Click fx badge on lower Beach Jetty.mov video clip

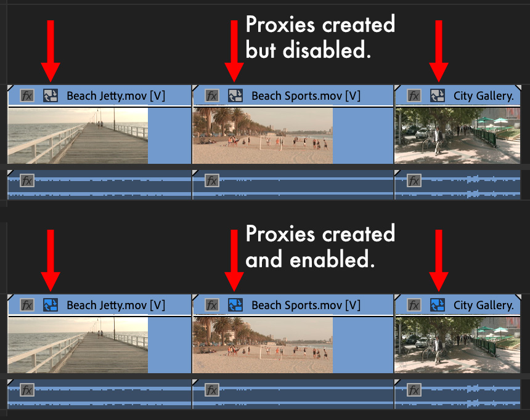(x=26, y=305)
